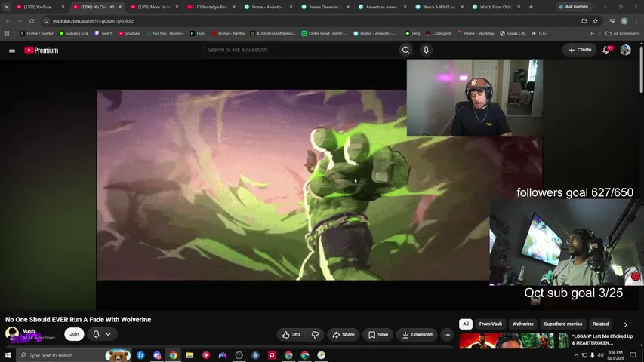Image resolution: width=644 pixels, height=362 pixels.
Task: Mute audio on the playing tab
Action: point(112,7)
